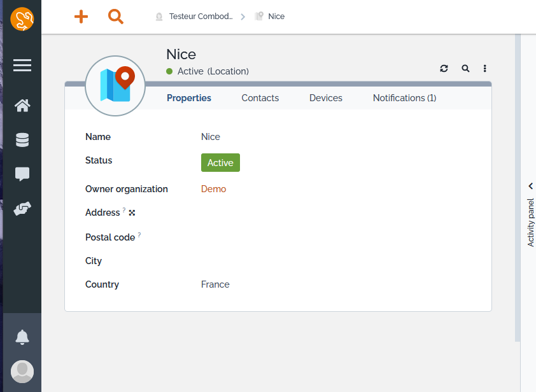Open the database stack menu icon
Viewport: 536px width, 392px height.
(22, 140)
